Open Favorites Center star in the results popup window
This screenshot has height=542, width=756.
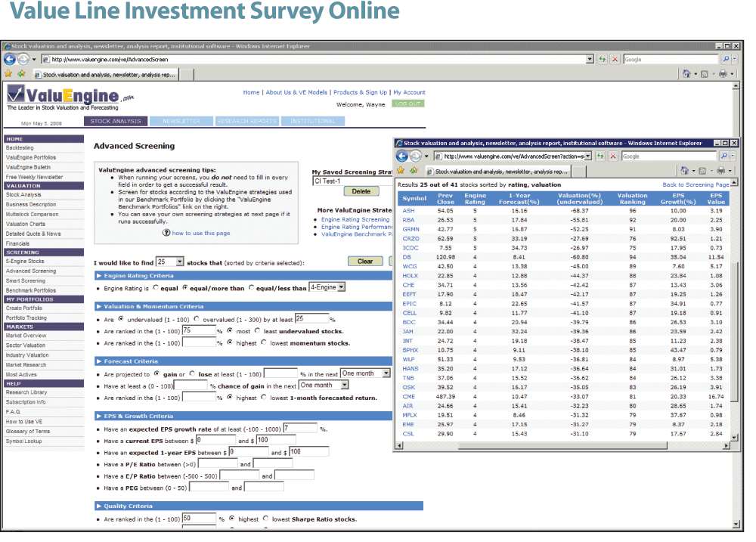(401, 171)
